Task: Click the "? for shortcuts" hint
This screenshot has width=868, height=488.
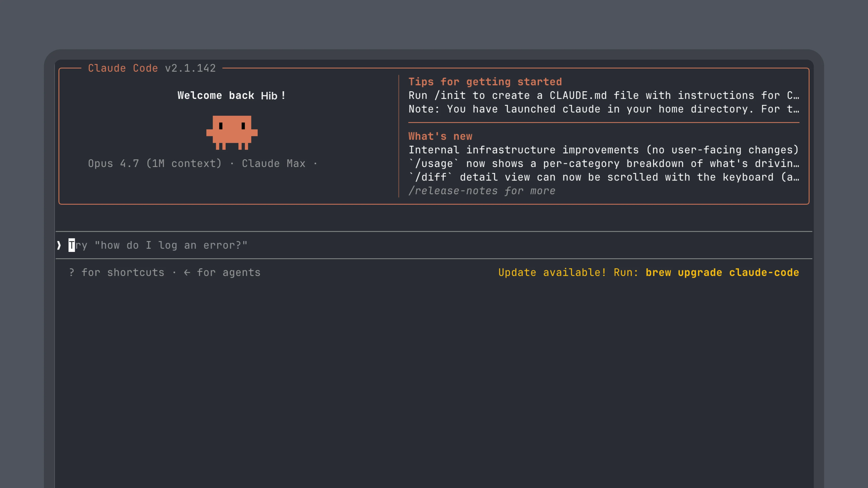Action: click(117, 272)
